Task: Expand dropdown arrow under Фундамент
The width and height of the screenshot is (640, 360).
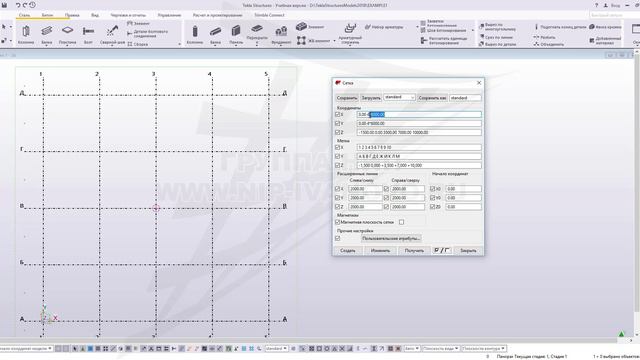Action: [x=281, y=44]
